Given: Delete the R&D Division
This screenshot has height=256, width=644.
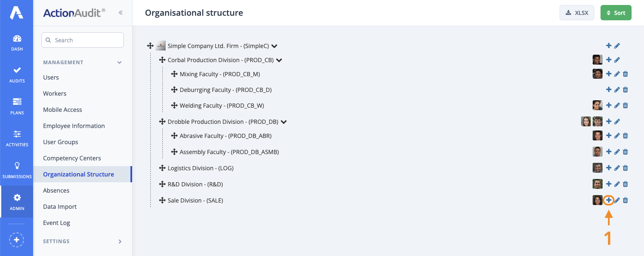Looking at the screenshot, I should click(x=625, y=184).
